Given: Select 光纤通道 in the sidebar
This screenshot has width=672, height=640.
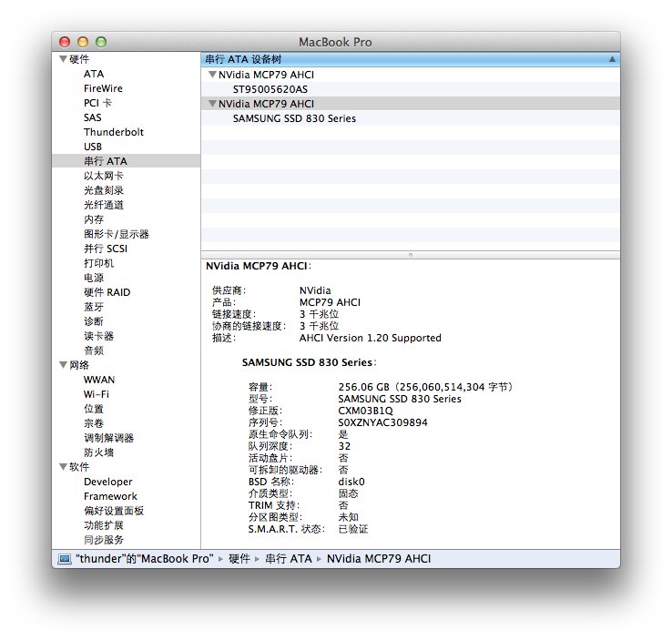Looking at the screenshot, I should point(104,205).
